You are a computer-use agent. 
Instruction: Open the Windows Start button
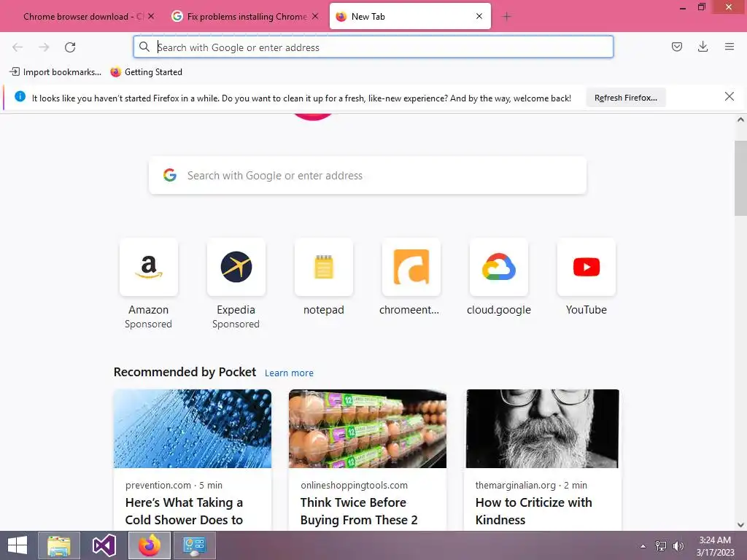pyautogui.click(x=18, y=545)
